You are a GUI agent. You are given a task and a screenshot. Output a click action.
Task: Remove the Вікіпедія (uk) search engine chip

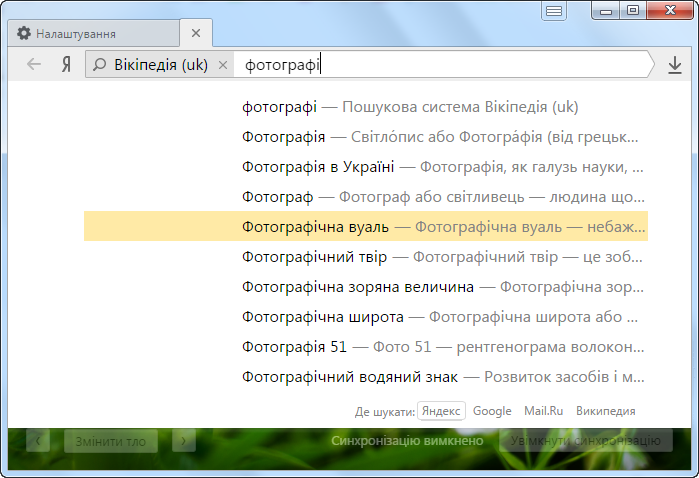[223, 65]
